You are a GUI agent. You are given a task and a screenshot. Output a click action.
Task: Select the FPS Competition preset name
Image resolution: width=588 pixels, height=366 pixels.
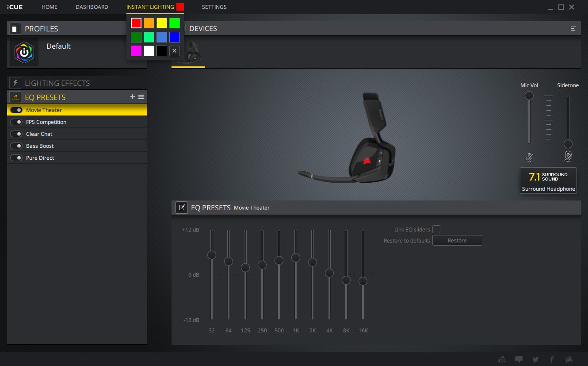[x=46, y=122]
